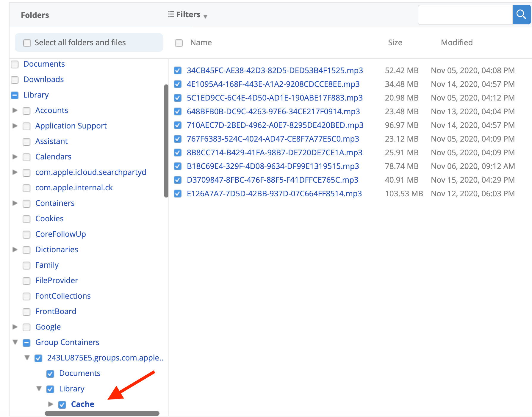The width and height of the screenshot is (532, 417).
Task: Expand the com.apple.icloud.searchpartyd folder
Action: point(15,172)
